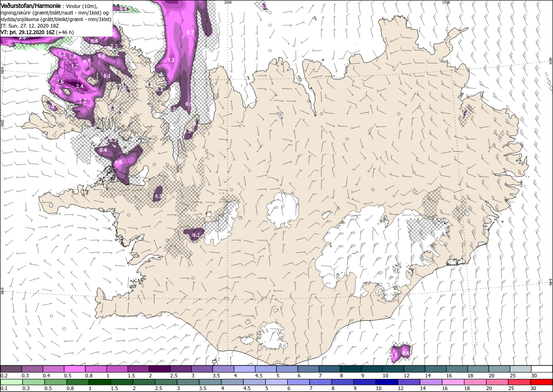The width and height of the screenshot is (553, 392).
Task: Select top legend swatch between 2 and 2.5
Action: click(x=160, y=369)
